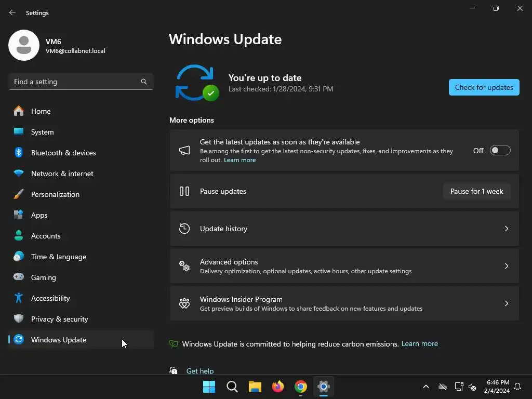Click the pause icon beside Pause updates
Image resolution: width=532 pixels, height=399 pixels.
184,191
